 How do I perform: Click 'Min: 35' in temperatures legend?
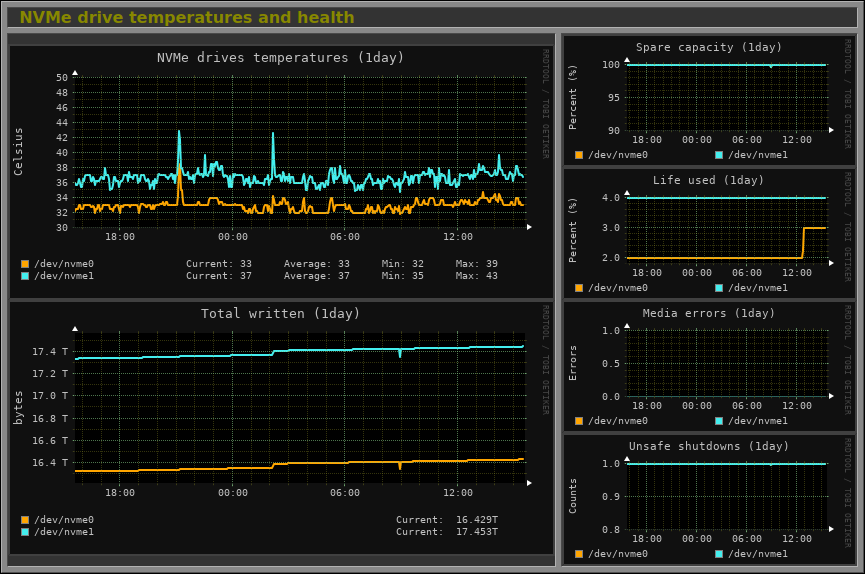coord(403,276)
